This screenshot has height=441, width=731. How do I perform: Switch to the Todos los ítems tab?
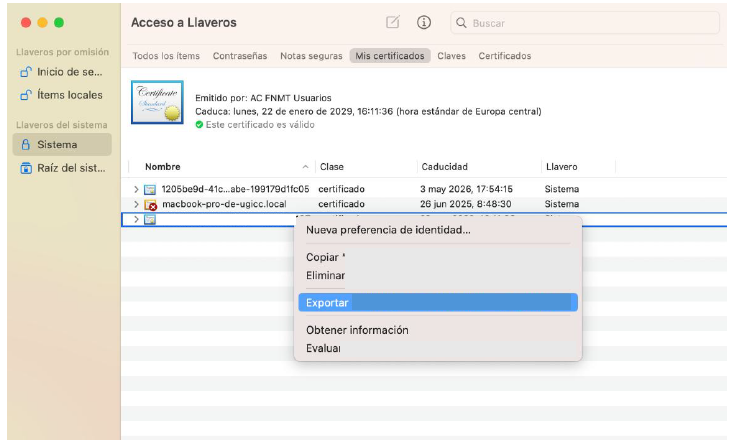click(168, 56)
